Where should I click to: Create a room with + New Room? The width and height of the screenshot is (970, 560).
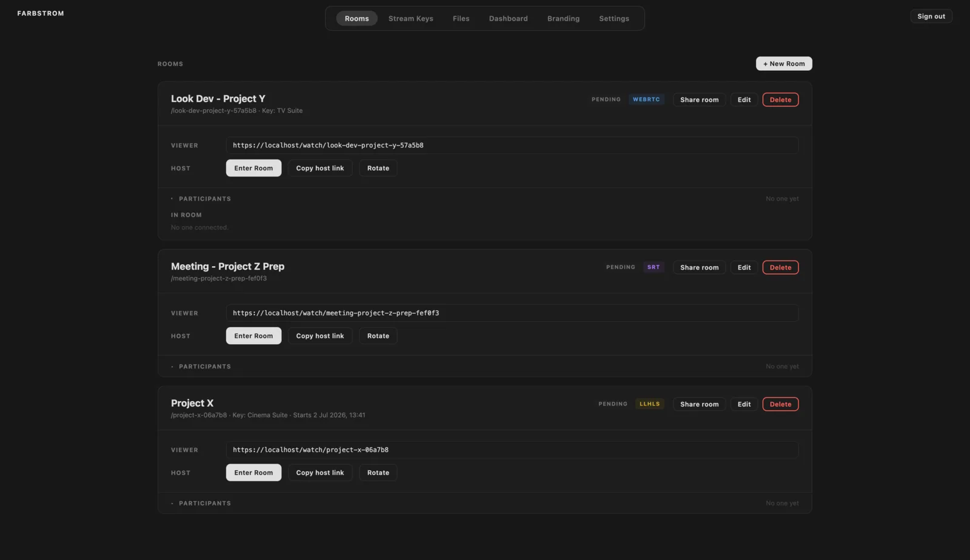[x=784, y=64]
